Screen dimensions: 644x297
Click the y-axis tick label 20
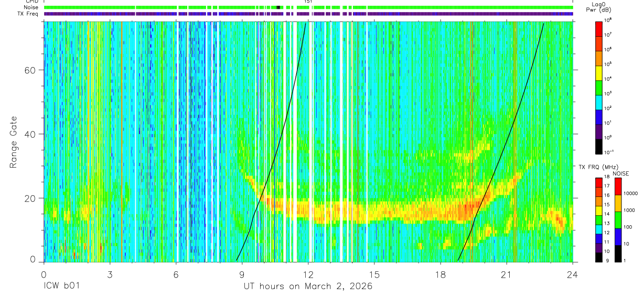30,198
